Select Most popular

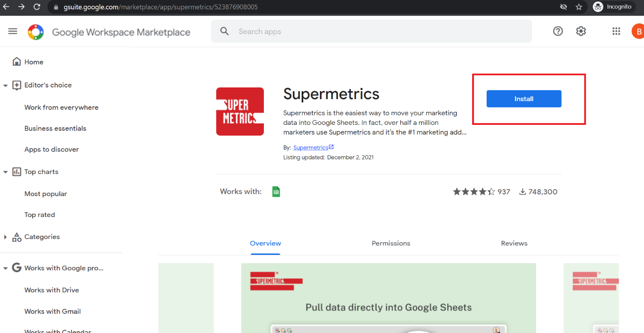tap(46, 194)
